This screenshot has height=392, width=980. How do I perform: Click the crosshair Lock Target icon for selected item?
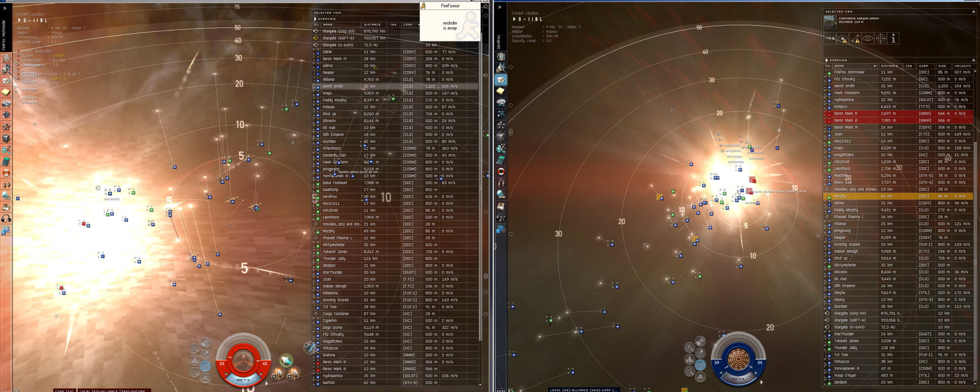880,38
